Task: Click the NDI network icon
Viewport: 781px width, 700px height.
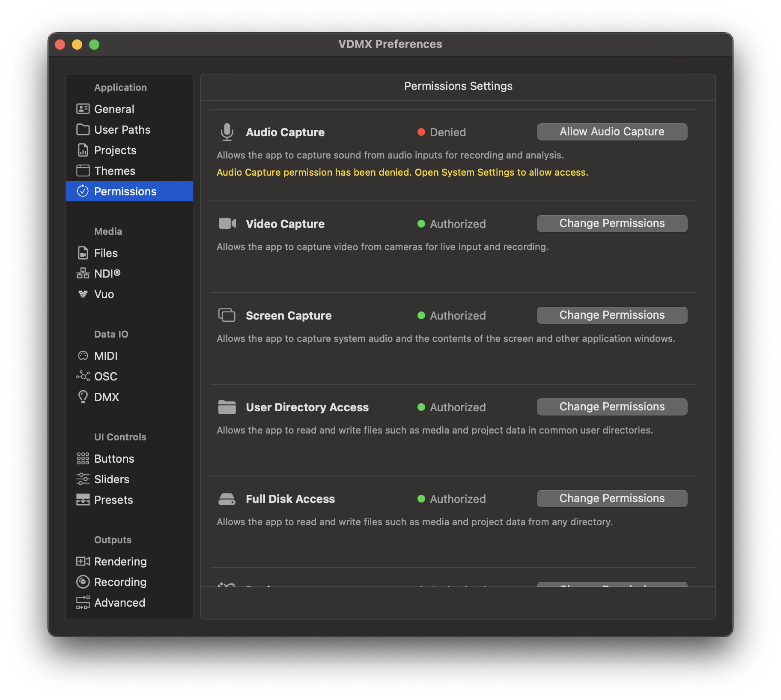Action: [83, 273]
